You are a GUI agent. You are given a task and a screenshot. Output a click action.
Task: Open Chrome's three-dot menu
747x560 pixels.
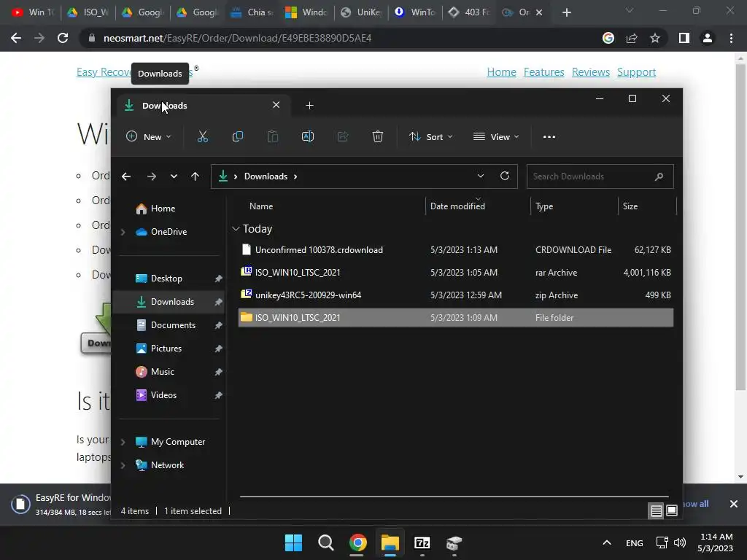tap(731, 38)
